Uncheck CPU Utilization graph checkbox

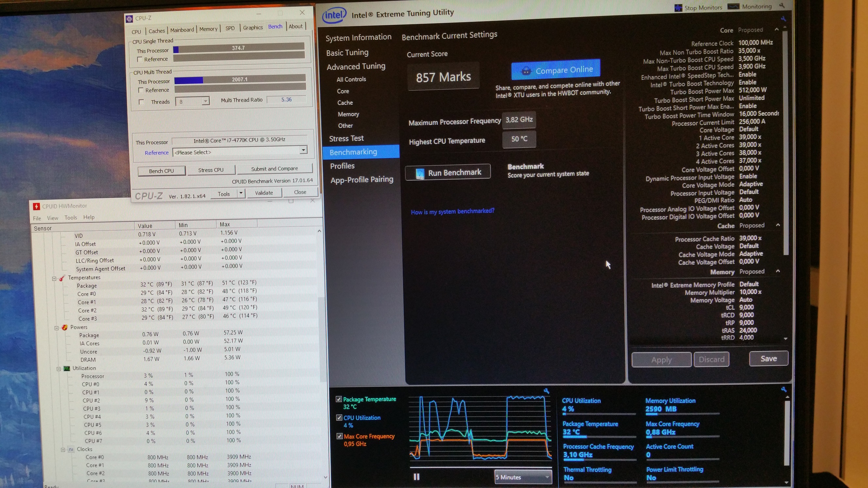coord(339,418)
